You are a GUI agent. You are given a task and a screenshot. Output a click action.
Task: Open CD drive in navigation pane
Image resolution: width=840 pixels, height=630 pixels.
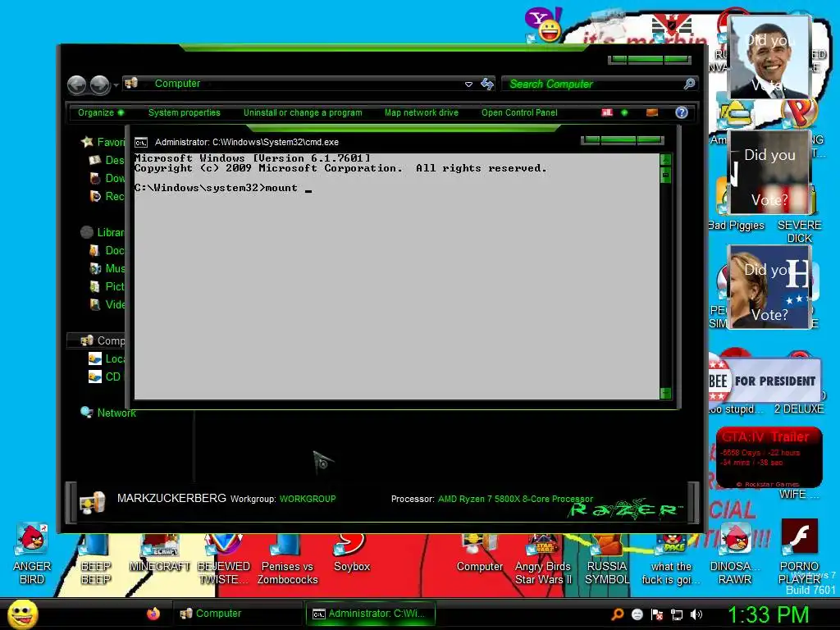(106, 377)
